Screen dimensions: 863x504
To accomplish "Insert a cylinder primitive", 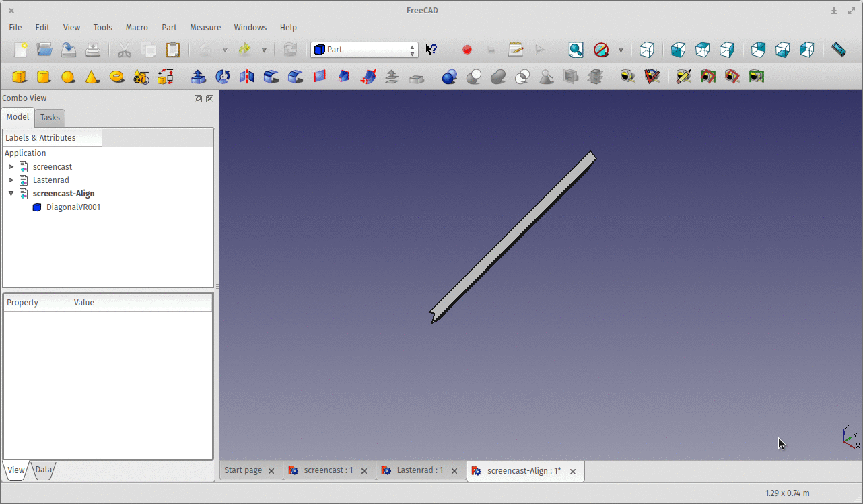I will pyautogui.click(x=44, y=77).
